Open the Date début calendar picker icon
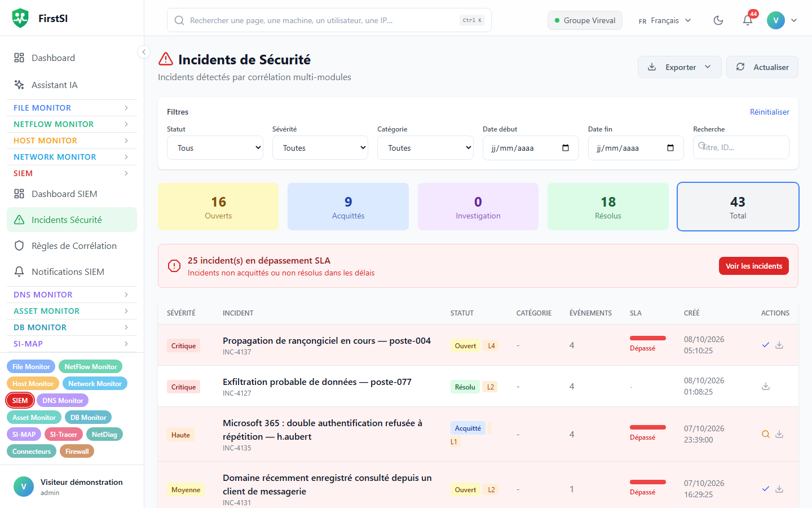 coord(566,148)
